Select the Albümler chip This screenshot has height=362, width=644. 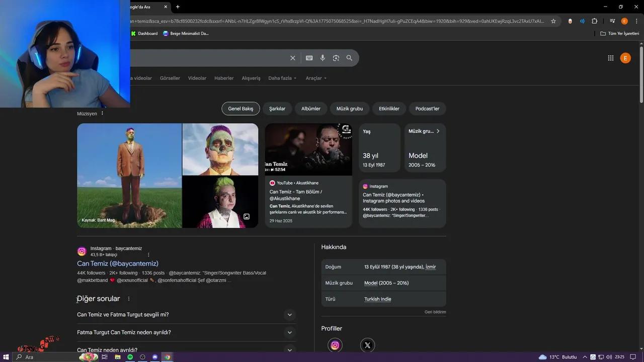[311, 109]
